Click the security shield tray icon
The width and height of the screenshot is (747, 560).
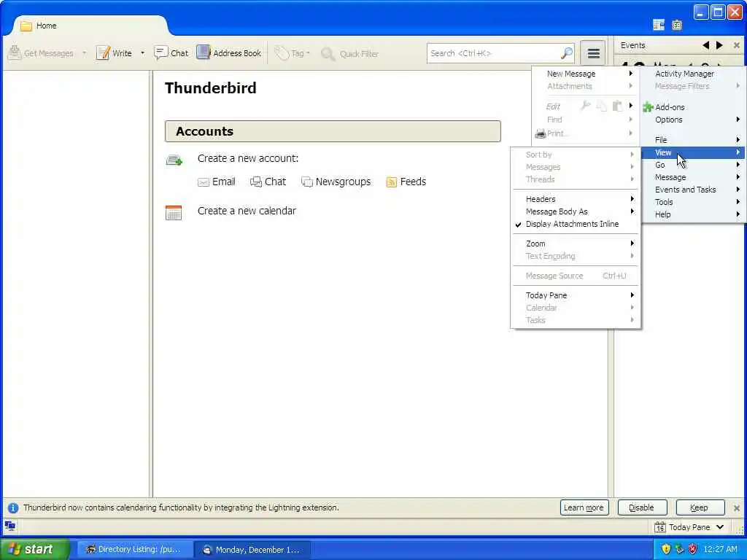[x=665, y=549]
